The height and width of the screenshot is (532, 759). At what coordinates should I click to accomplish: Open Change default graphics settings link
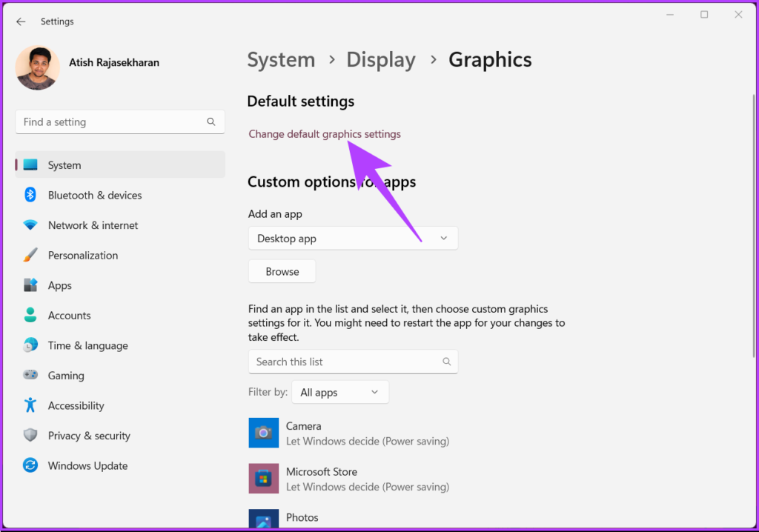pos(325,134)
